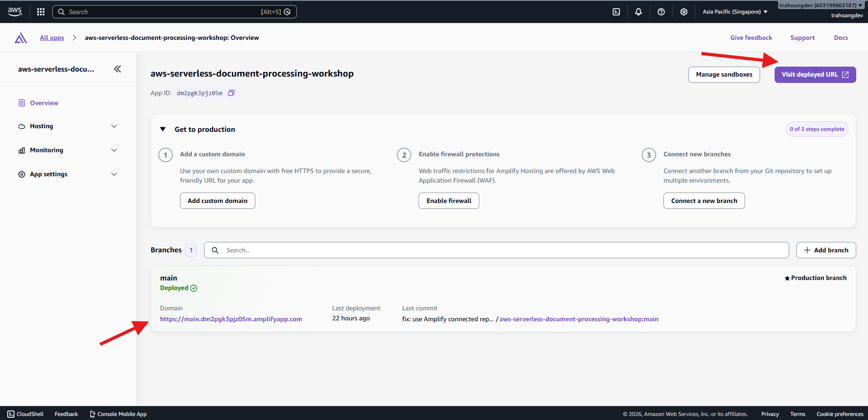868x420 pixels.
Task: Open Terms footer link
Action: [x=798, y=414]
